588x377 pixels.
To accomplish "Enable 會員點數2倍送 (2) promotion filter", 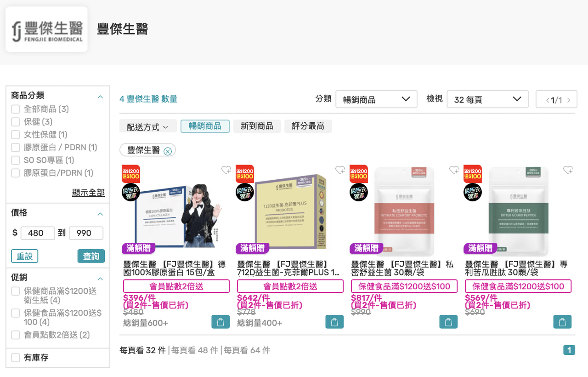I will tap(16, 335).
